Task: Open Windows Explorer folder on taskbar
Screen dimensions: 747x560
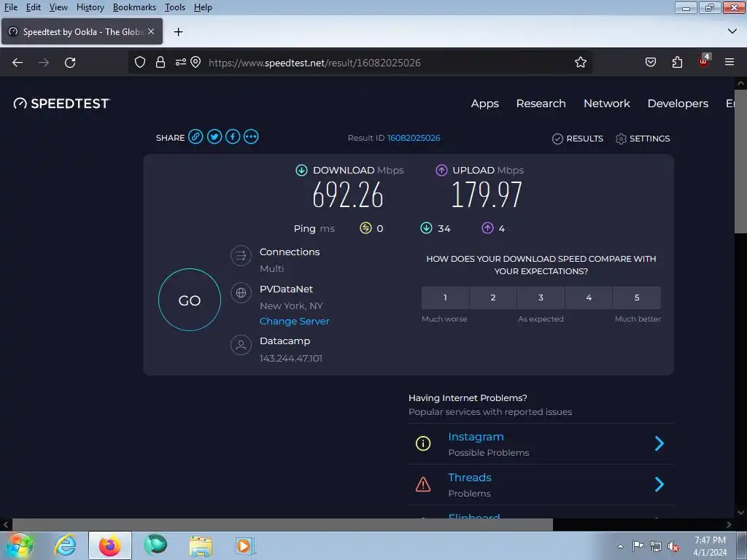Action: (201, 545)
